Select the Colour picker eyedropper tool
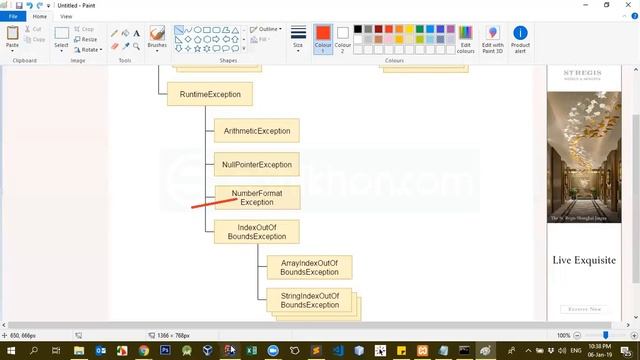This screenshot has height=360, width=640. point(125,46)
